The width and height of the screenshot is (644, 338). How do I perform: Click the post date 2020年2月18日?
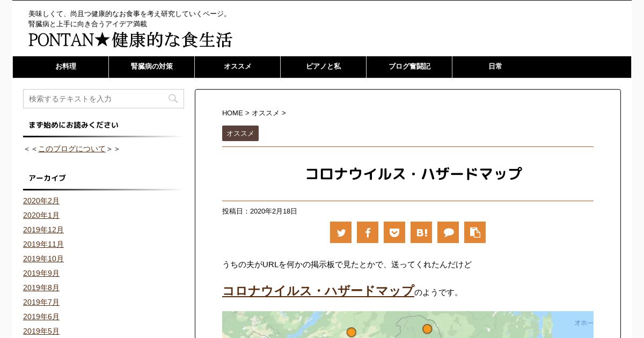274,211
